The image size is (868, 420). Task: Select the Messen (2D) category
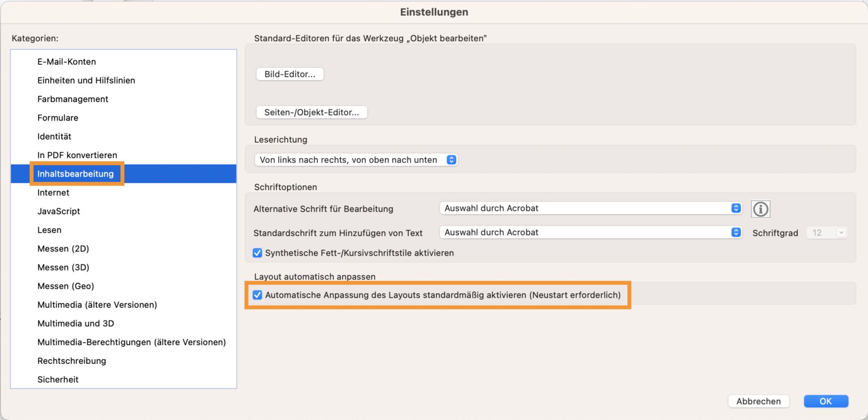pyautogui.click(x=63, y=248)
